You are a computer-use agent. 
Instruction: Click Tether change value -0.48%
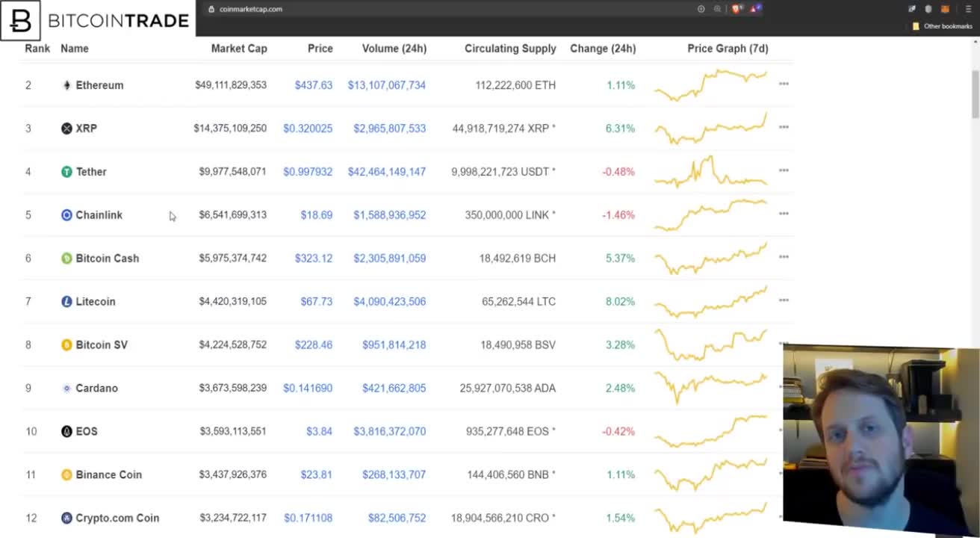618,172
